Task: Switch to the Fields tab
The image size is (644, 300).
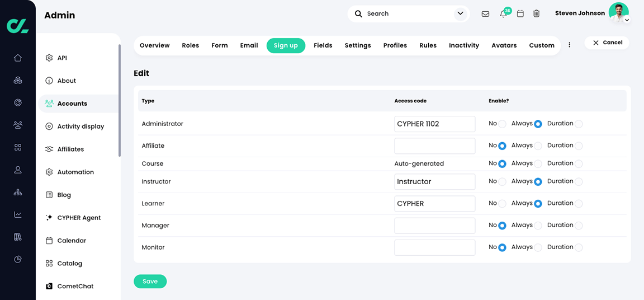Action: click(x=323, y=45)
